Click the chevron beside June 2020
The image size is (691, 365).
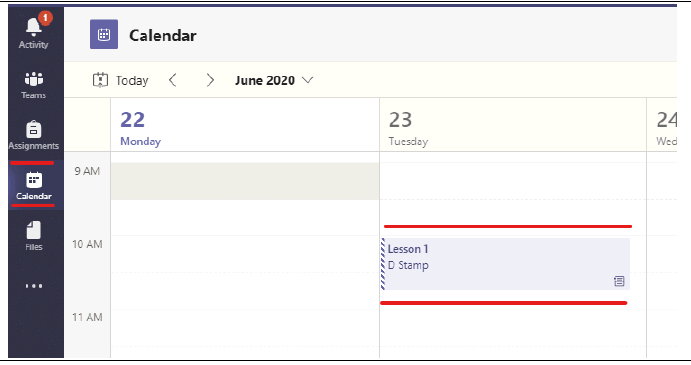tap(308, 80)
